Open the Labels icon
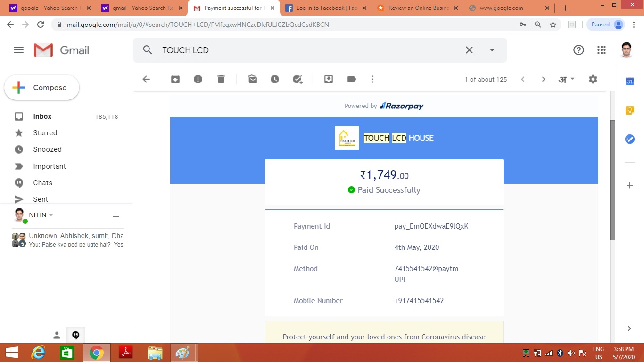Screen dimensions: 644x362 click(352, 79)
